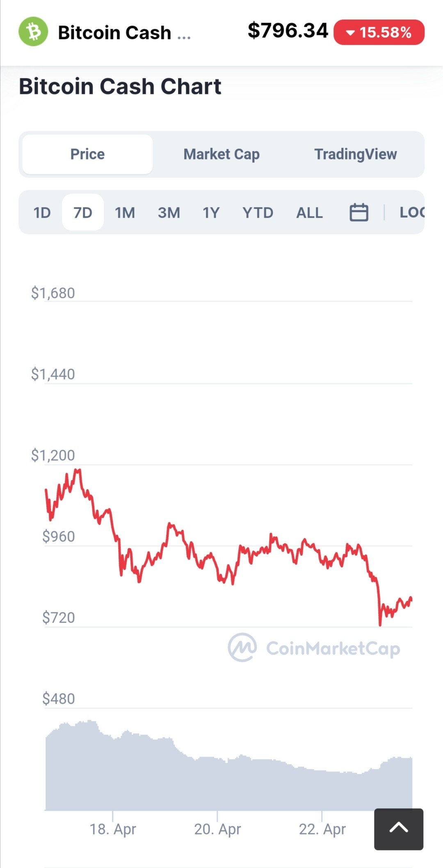
Task: Tap the green Bitcoin Cash logo icon
Action: pos(33,32)
